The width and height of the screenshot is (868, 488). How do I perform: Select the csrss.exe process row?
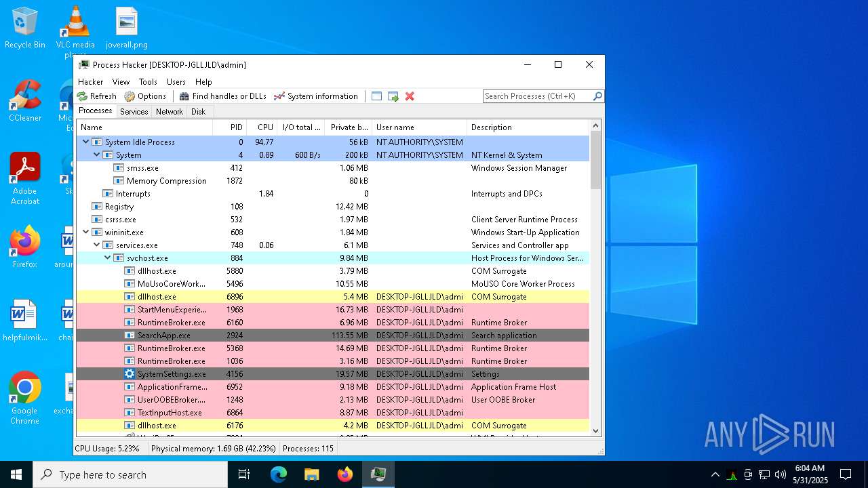pos(333,220)
